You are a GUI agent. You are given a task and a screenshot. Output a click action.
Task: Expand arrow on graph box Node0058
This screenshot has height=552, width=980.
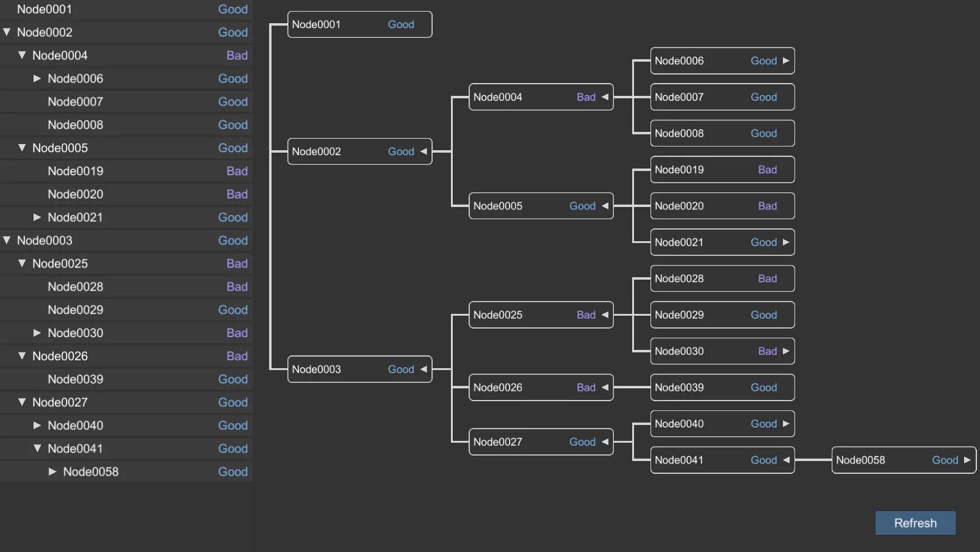pos(967,460)
